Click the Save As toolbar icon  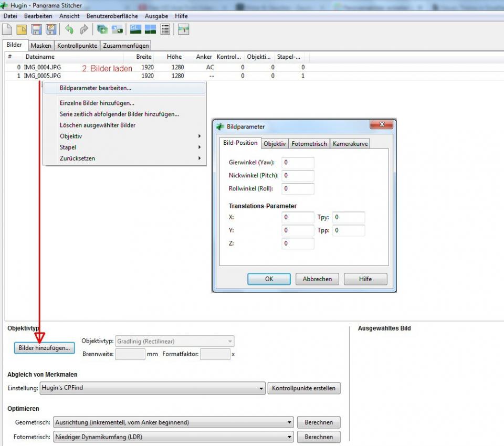point(51,29)
